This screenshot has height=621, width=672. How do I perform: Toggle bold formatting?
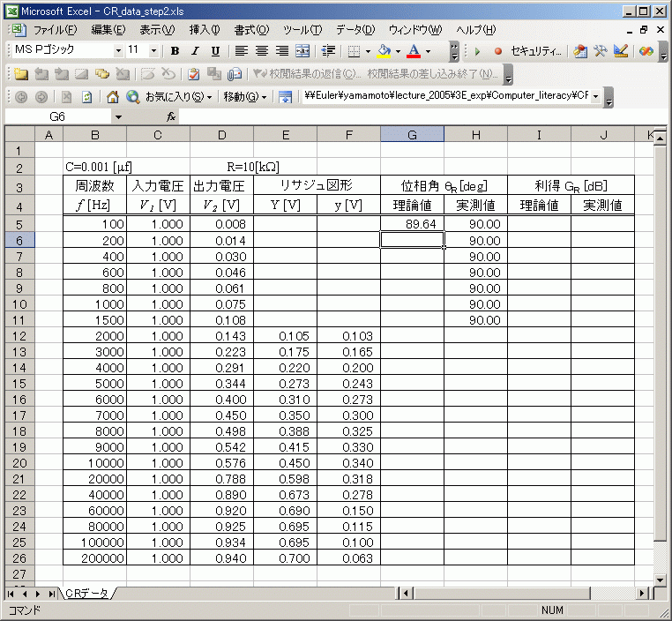point(175,51)
